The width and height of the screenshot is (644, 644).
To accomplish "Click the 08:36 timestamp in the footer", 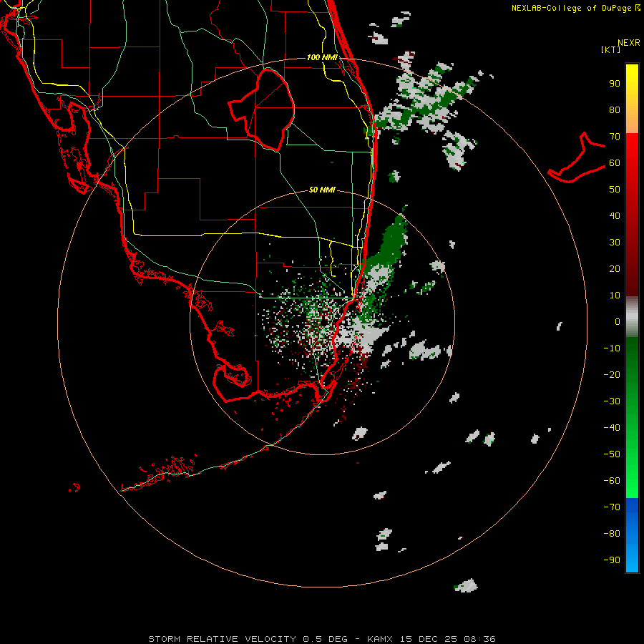I will 479,639.
